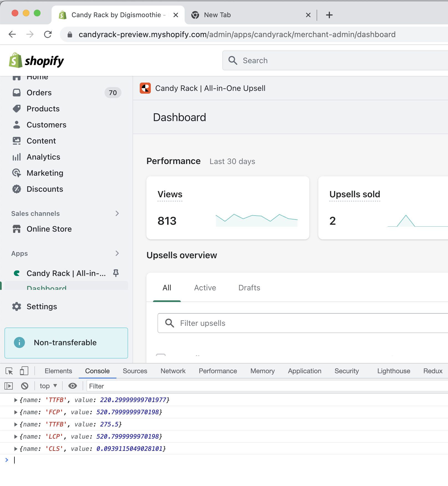Select the All upsells tab

167,288
